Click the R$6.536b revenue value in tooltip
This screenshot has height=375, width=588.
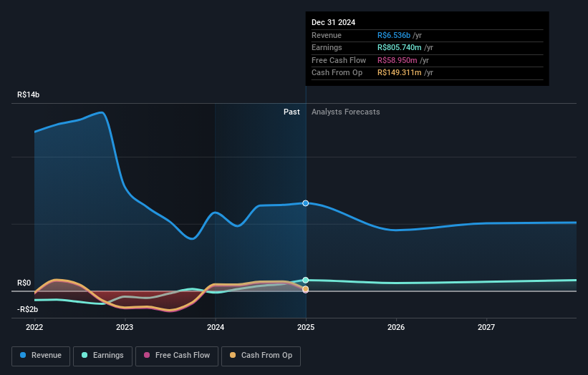click(394, 35)
